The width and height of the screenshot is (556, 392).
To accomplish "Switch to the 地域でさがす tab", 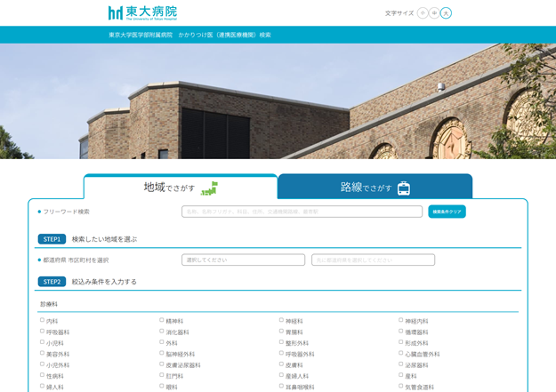I will click(181, 188).
